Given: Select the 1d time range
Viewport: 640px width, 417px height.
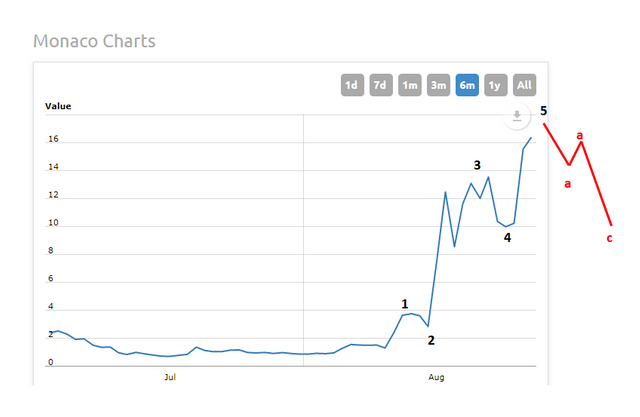Looking at the screenshot, I should coord(352,86).
